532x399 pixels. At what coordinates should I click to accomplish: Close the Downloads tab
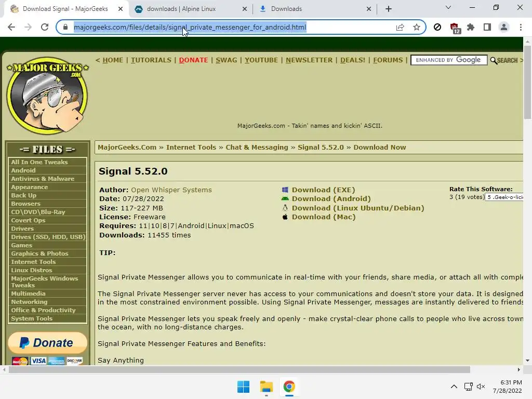(x=369, y=9)
